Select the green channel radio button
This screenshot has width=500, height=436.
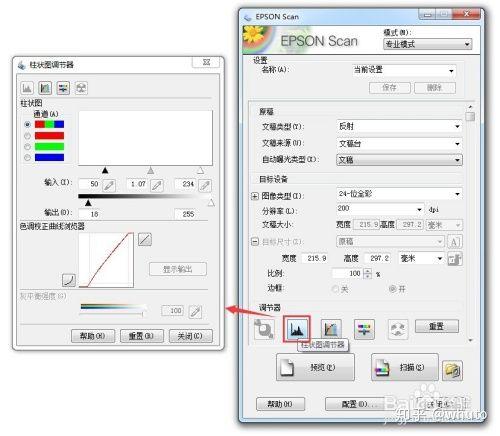pyautogui.click(x=27, y=147)
